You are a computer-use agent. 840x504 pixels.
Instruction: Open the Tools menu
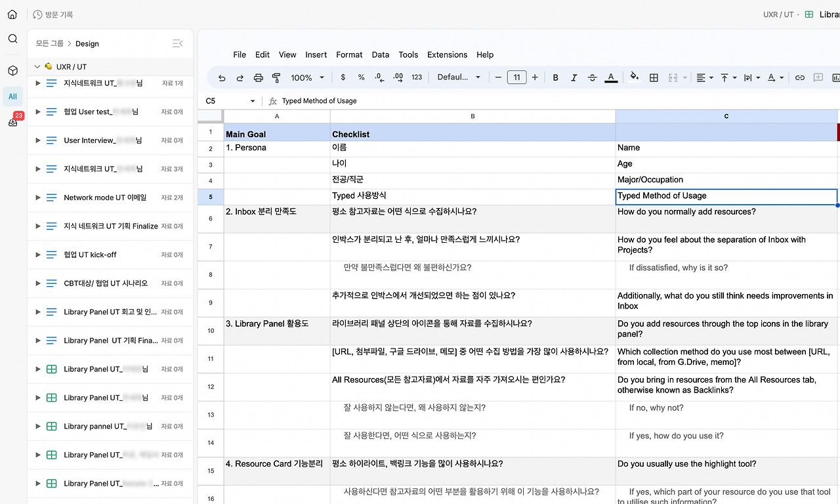[408, 54]
